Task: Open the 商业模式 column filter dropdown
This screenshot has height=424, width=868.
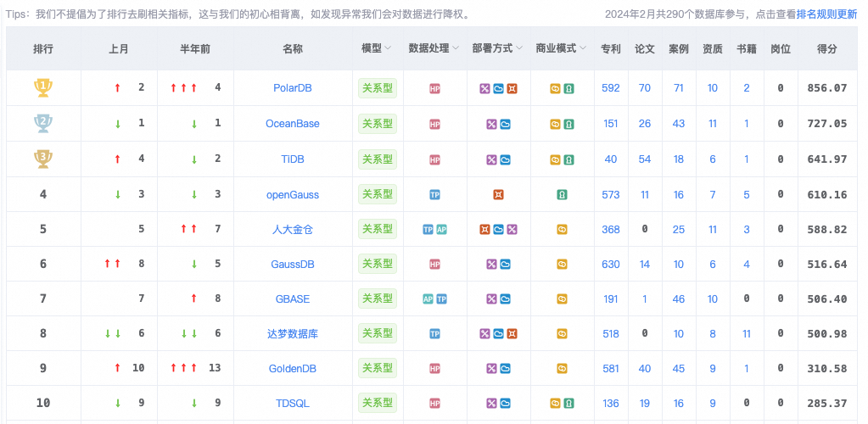Action: (583, 48)
